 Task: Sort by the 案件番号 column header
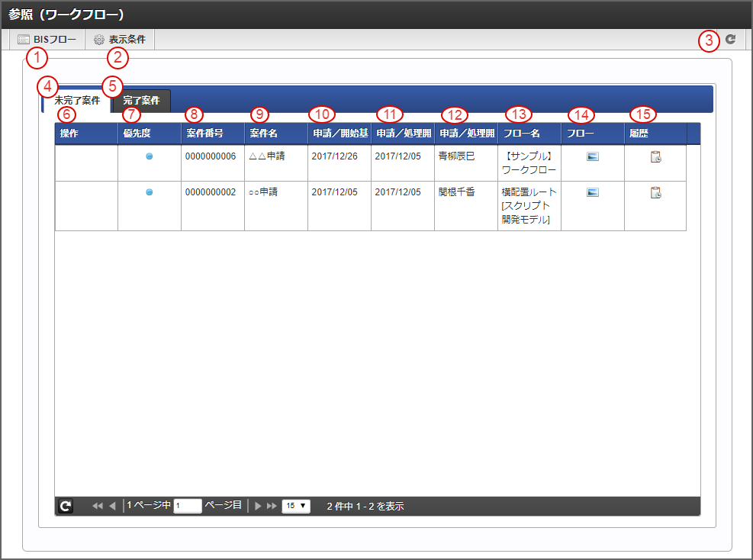213,134
